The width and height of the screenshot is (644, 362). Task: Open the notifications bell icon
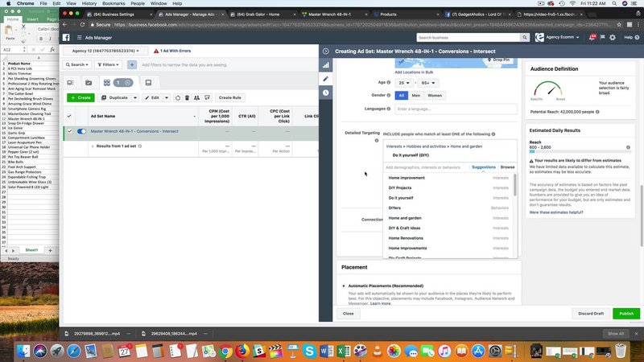pos(592,37)
